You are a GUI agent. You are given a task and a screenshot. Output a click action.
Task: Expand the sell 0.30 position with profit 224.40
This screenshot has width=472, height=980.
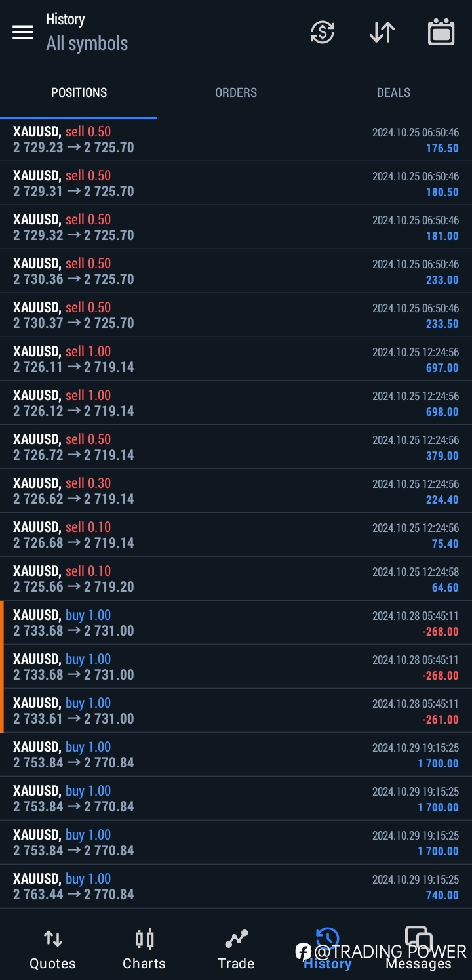click(x=236, y=491)
